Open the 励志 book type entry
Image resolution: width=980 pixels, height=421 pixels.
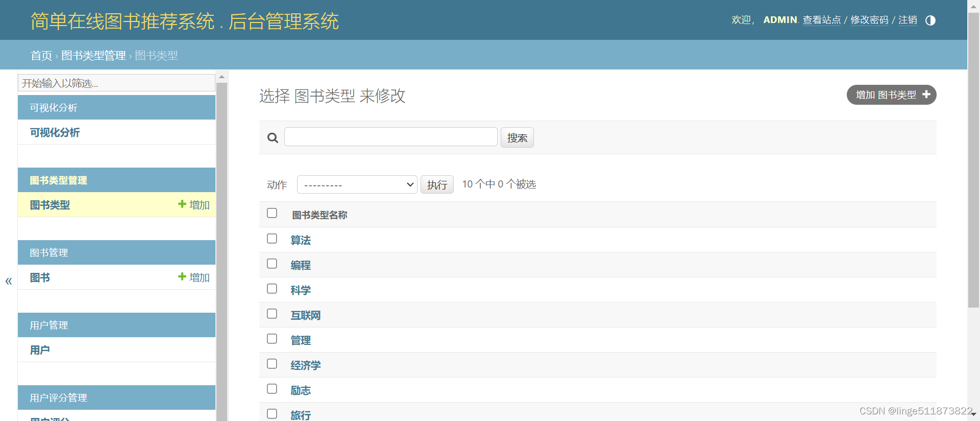point(301,390)
